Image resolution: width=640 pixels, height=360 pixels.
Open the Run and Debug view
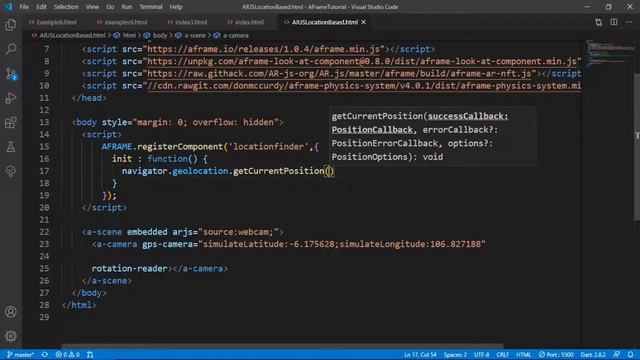point(11,98)
